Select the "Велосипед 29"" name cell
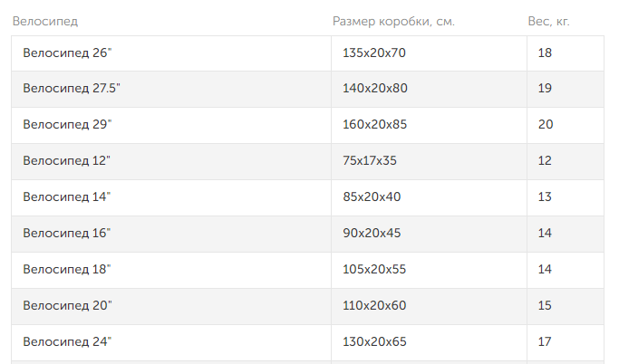619x364 pixels. [x=67, y=125]
